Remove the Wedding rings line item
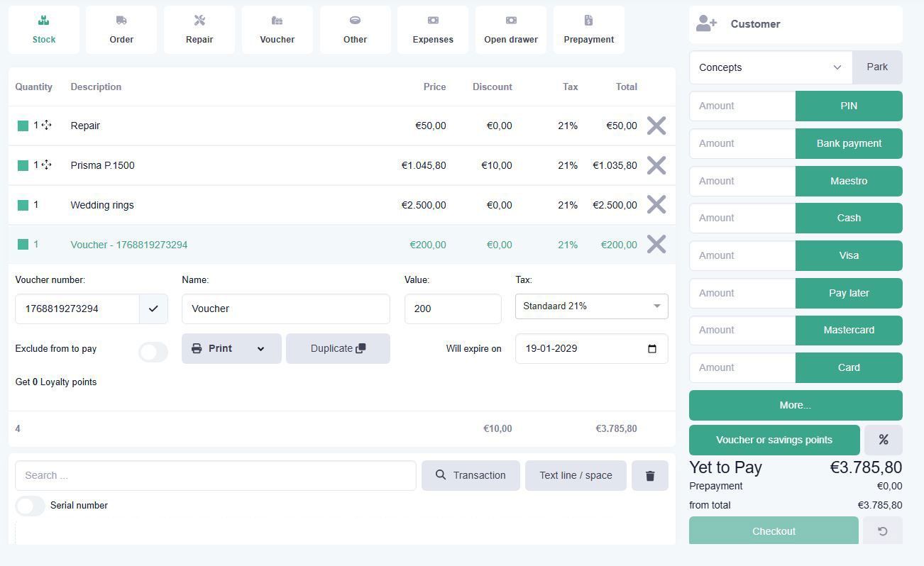Image resolution: width=924 pixels, height=566 pixels. (656, 205)
